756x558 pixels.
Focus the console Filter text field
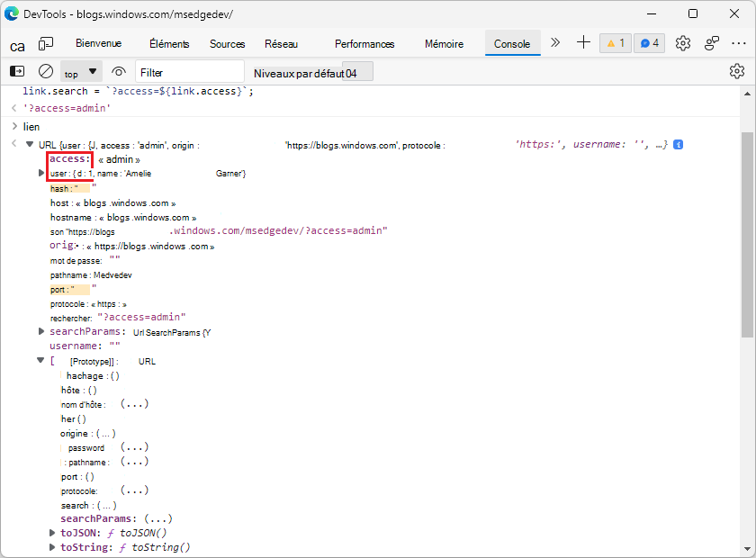(x=190, y=72)
